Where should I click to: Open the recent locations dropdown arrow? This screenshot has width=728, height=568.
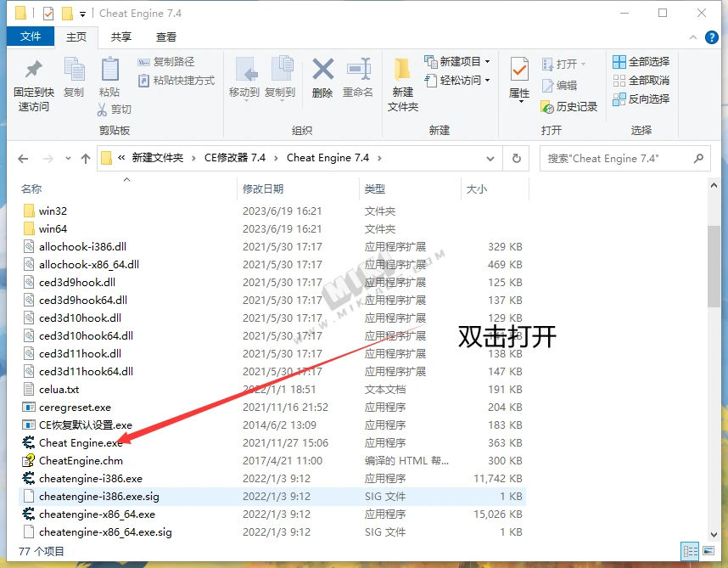click(x=68, y=159)
